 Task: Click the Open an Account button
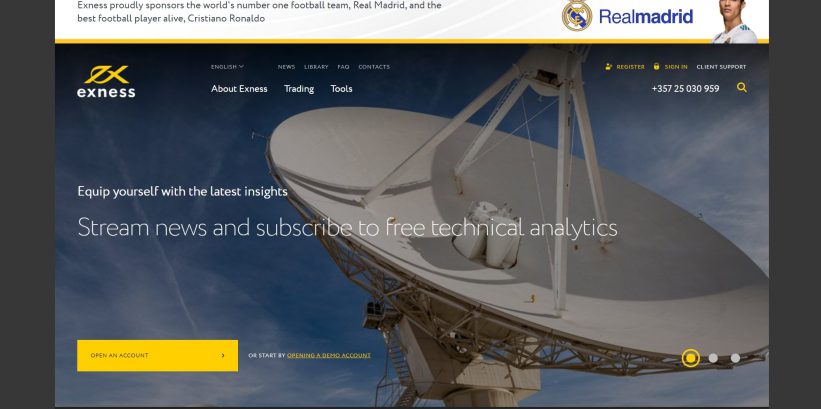coord(158,356)
